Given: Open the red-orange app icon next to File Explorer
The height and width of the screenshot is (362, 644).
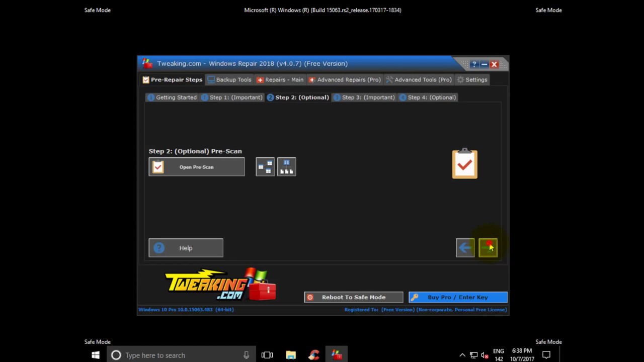Looking at the screenshot, I should pos(314,355).
